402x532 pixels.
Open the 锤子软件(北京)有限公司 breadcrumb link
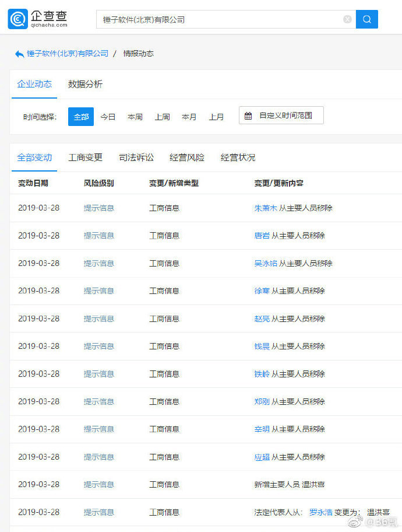click(x=68, y=54)
